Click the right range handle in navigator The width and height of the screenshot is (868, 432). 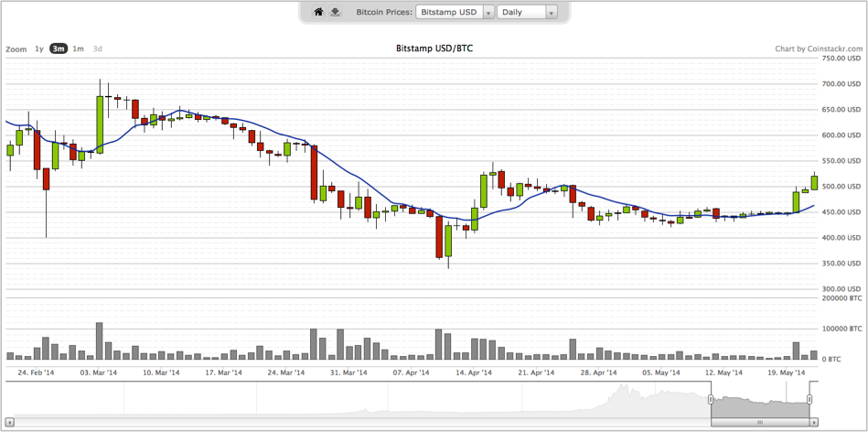click(809, 400)
